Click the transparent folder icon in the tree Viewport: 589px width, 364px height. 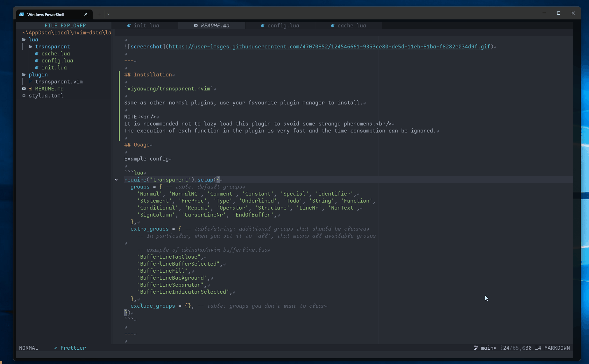30,47
